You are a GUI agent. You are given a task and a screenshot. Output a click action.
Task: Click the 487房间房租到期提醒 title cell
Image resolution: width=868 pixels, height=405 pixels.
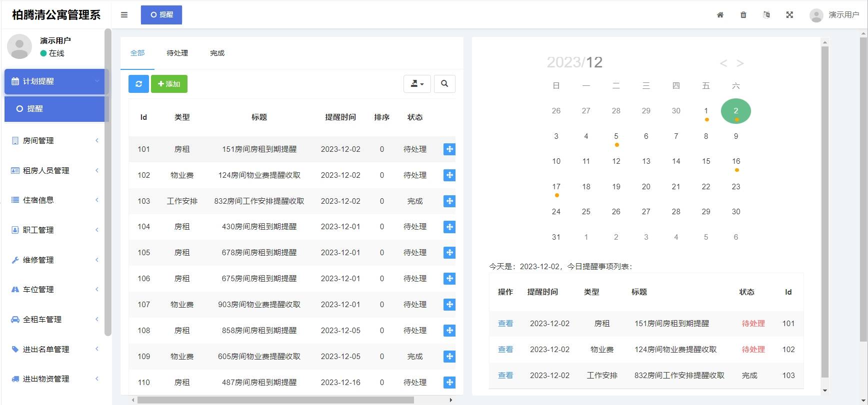point(259,383)
